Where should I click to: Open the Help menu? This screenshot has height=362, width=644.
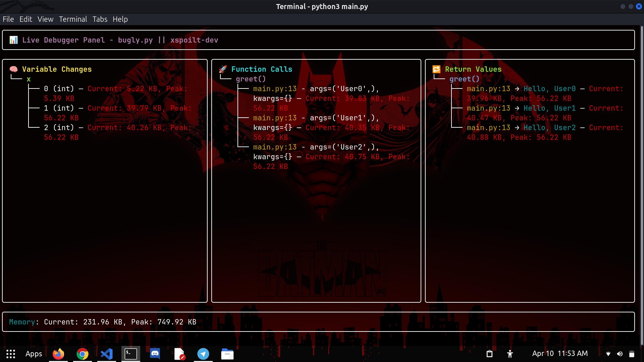(x=120, y=19)
